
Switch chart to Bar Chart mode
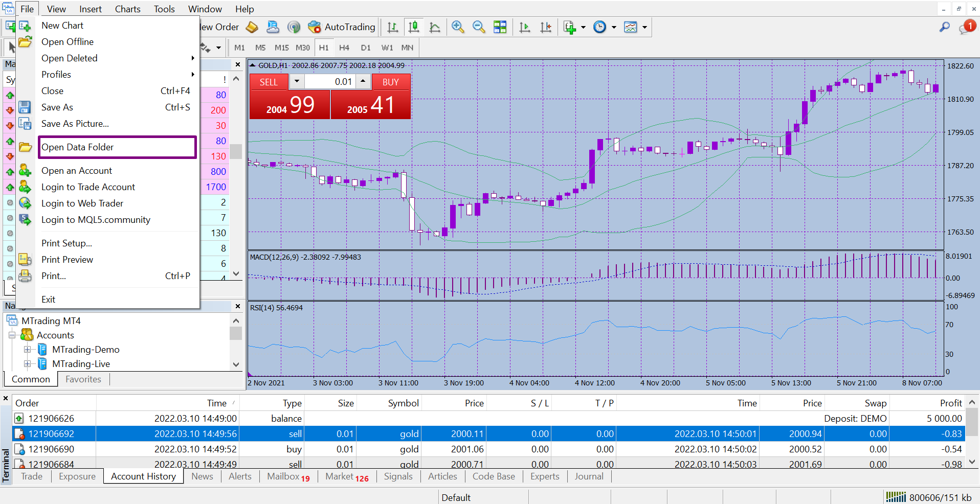[x=392, y=27]
